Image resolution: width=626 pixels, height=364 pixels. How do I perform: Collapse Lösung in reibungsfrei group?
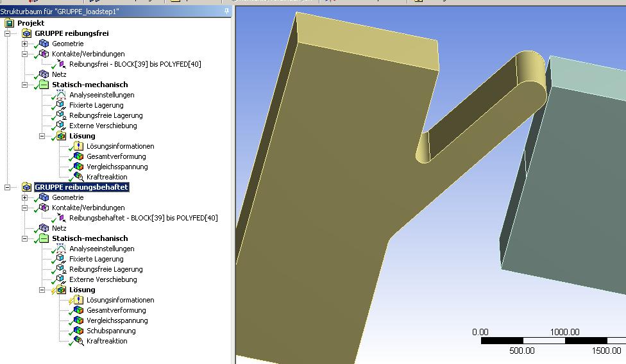(42, 136)
